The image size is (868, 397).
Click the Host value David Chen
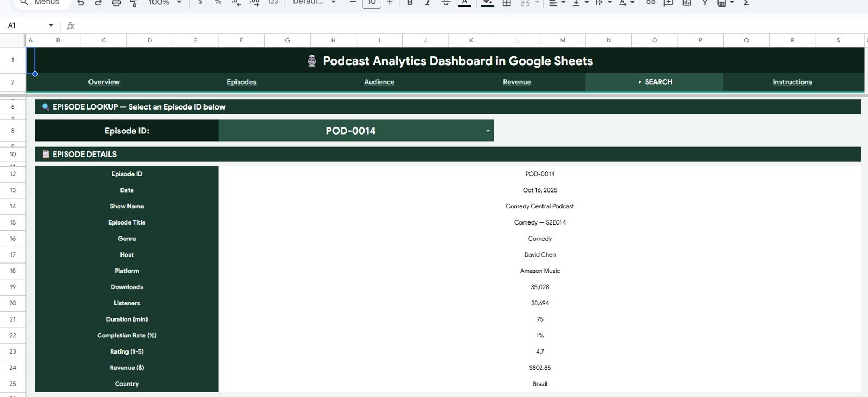(x=540, y=255)
